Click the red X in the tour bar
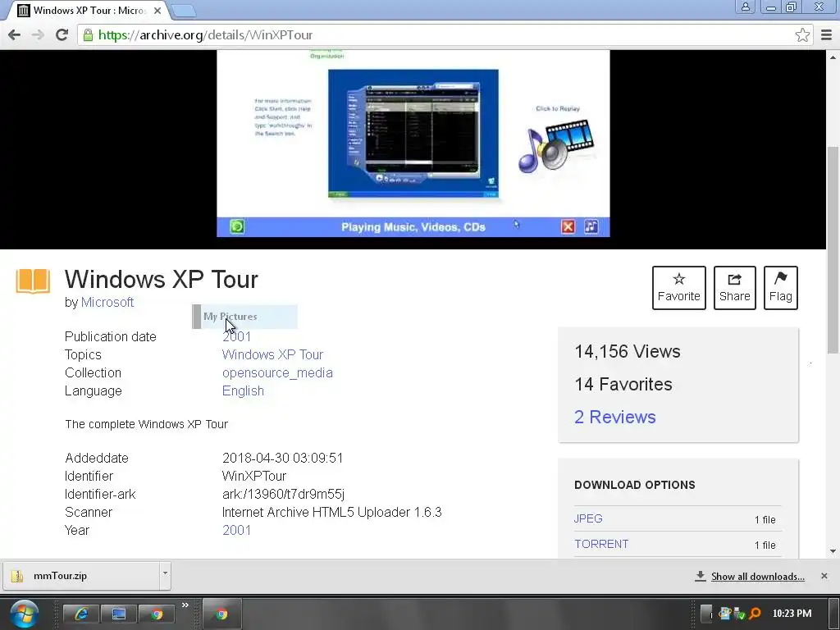This screenshot has height=630, width=840. tap(568, 226)
